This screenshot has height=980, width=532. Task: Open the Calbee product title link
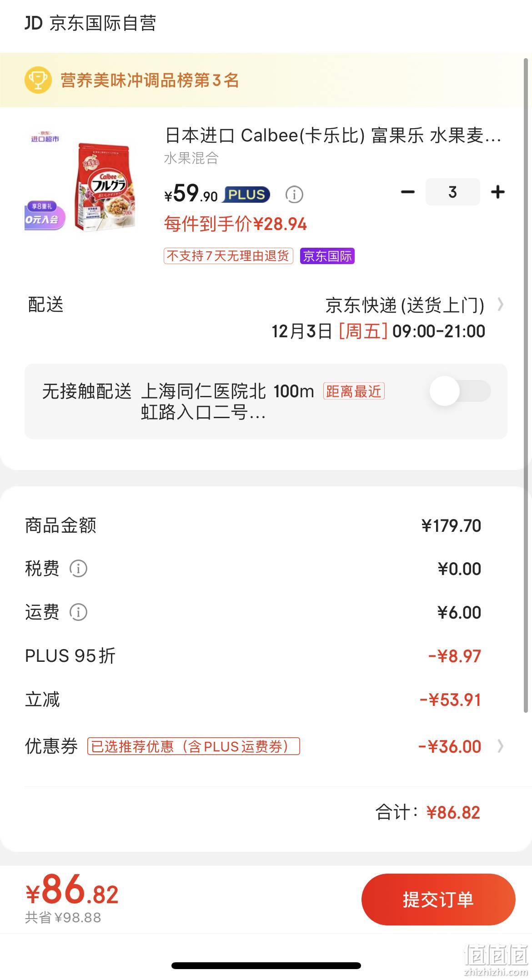332,135
